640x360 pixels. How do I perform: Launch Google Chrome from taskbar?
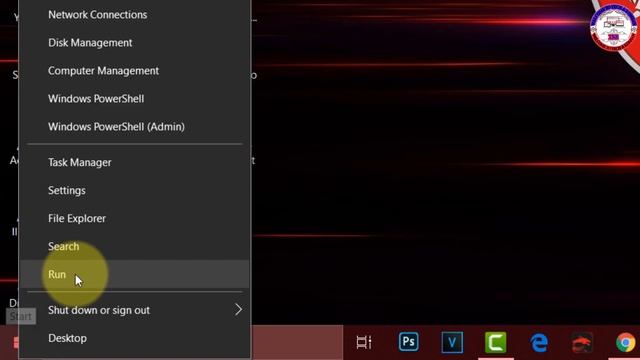point(625,342)
